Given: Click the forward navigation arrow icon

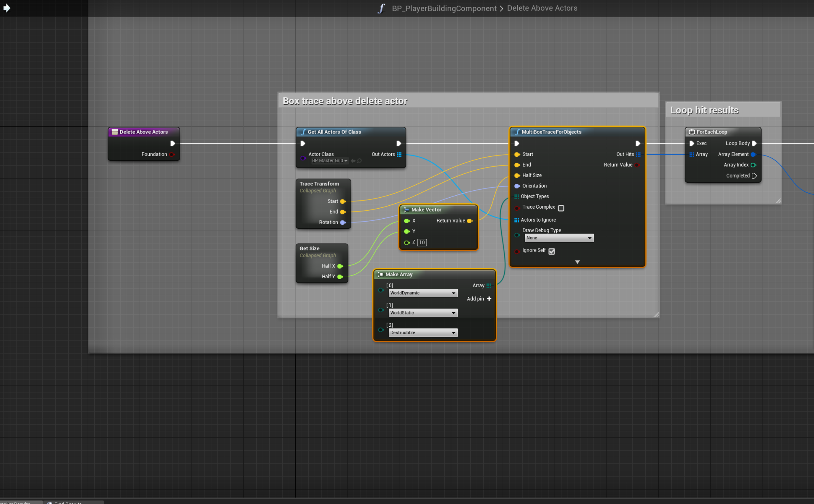Looking at the screenshot, I should 7,8.
